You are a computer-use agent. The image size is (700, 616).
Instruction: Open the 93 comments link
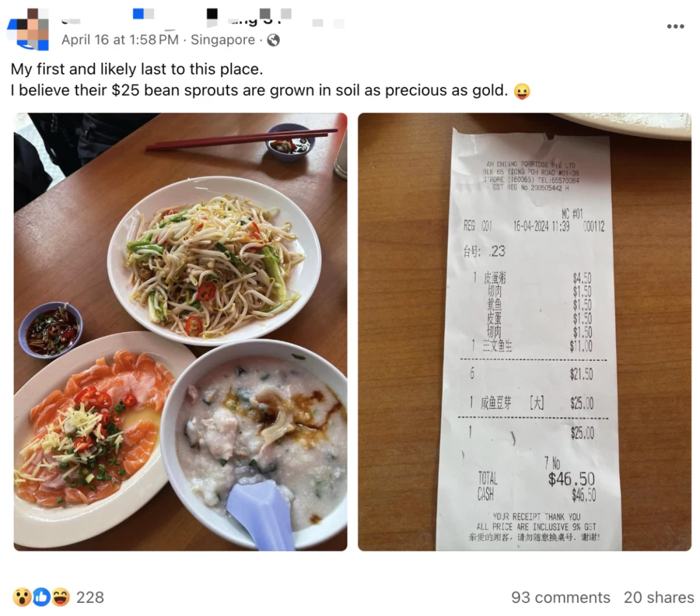560,597
